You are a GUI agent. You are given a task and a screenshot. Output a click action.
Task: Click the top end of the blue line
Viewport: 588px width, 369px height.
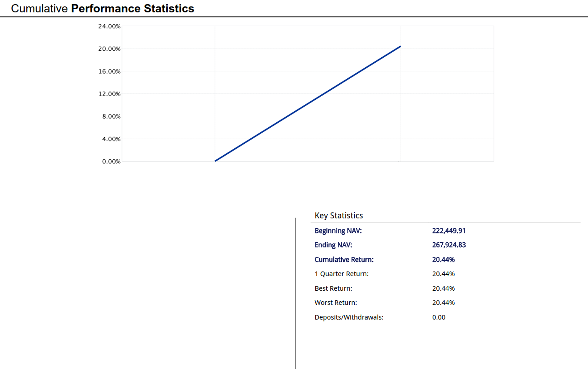pyautogui.click(x=400, y=47)
